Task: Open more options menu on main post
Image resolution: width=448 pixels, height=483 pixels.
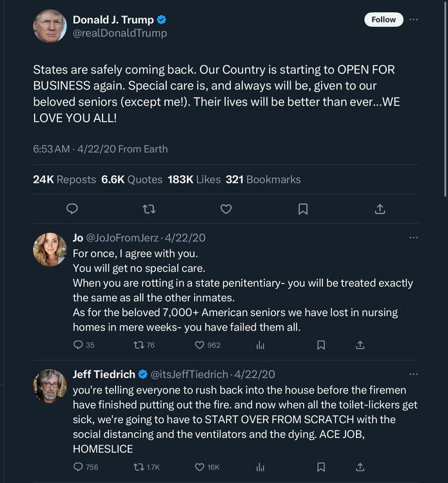Action: [413, 19]
